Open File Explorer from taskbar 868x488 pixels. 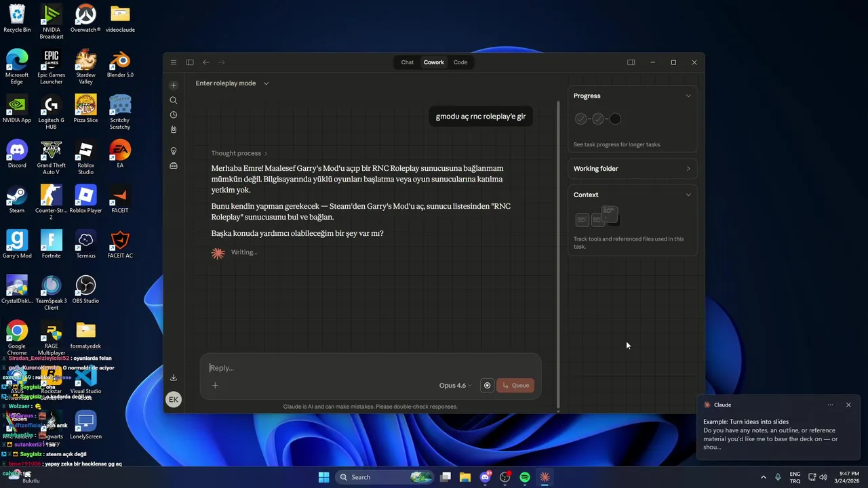coord(465,477)
